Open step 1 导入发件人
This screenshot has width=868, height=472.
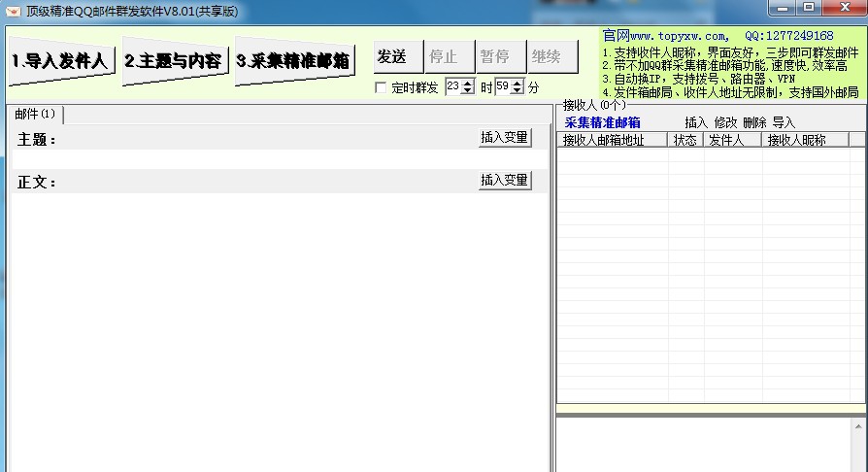click(x=61, y=61)
